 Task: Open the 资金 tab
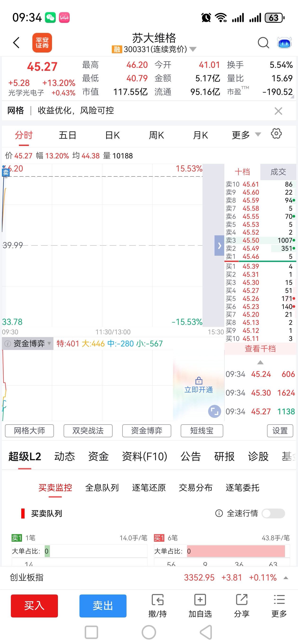coord(98,456)
